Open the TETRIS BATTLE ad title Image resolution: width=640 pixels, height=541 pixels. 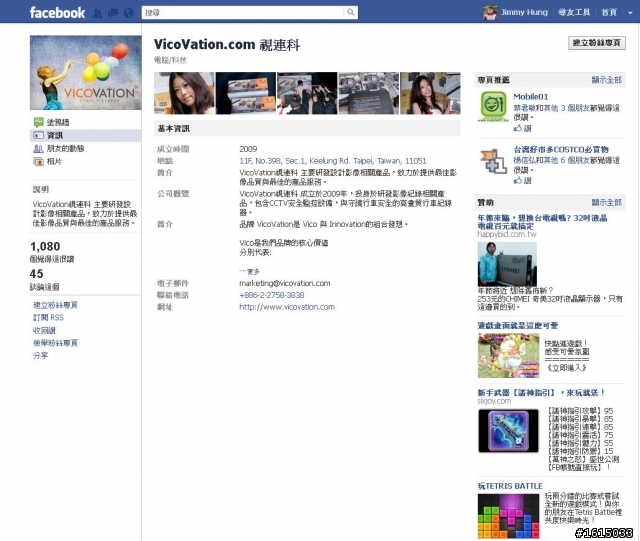click(510, 486)
